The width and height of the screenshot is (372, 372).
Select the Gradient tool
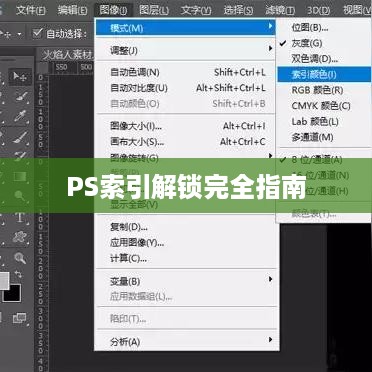click(21, 176)
